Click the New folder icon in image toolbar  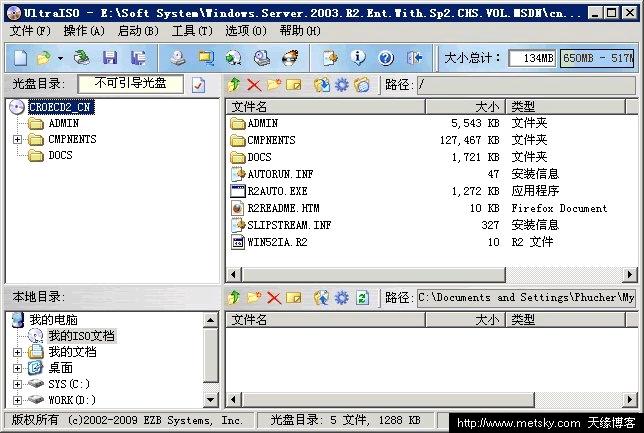[x=274, y=85]
